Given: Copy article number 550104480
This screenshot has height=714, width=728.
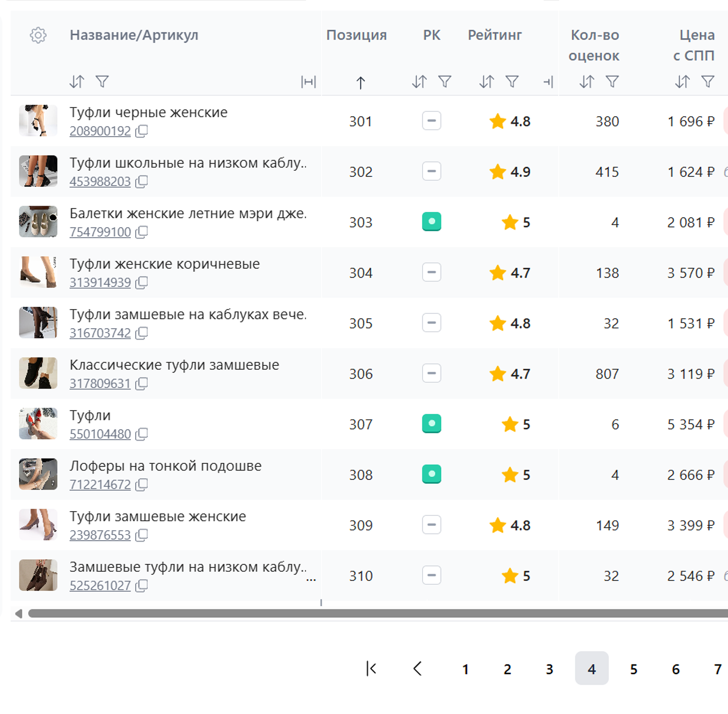Looking at the screenshot, I should coord(142,434).
